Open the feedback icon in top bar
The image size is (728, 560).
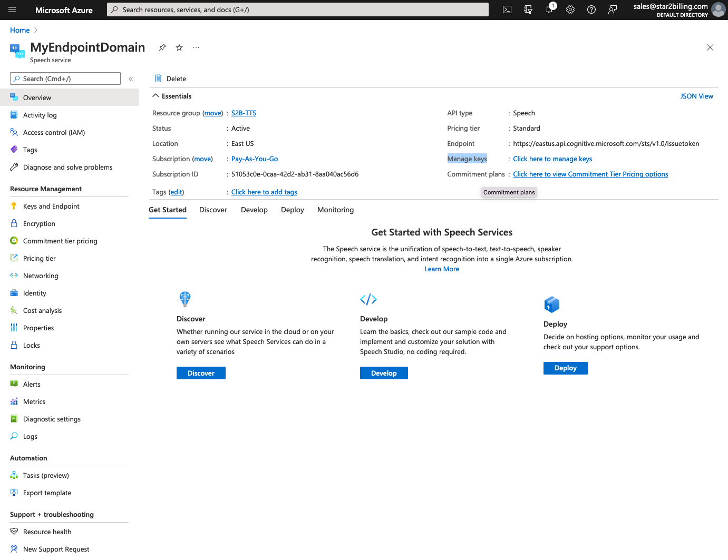[613, 9]
